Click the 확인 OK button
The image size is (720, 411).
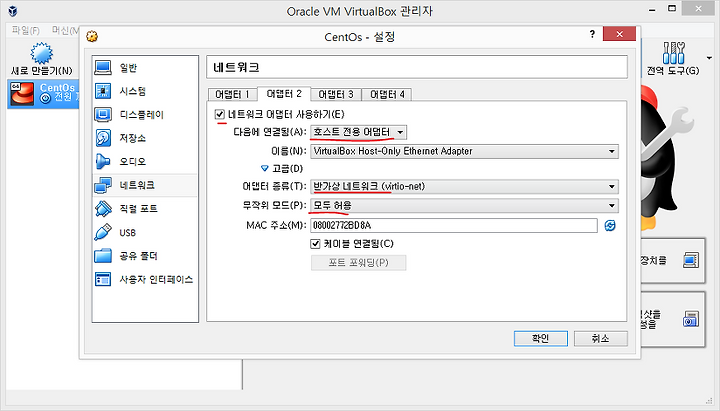(541, 338)
